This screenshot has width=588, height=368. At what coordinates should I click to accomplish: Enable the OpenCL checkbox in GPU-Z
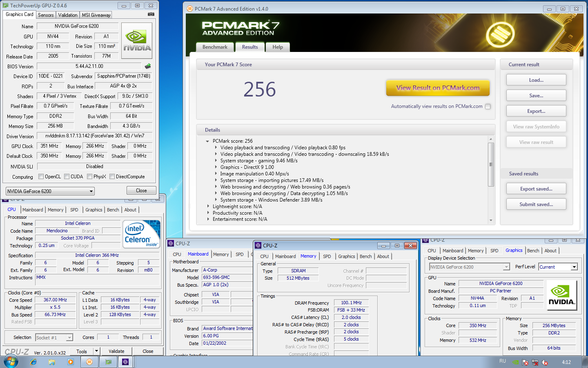[x=41, y=177]
